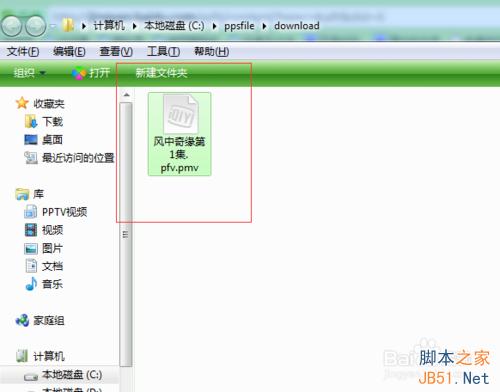Viewport: 500px width, 392px height.
Task: Select 收藏夹 in navigation pane
Action: 49,104
